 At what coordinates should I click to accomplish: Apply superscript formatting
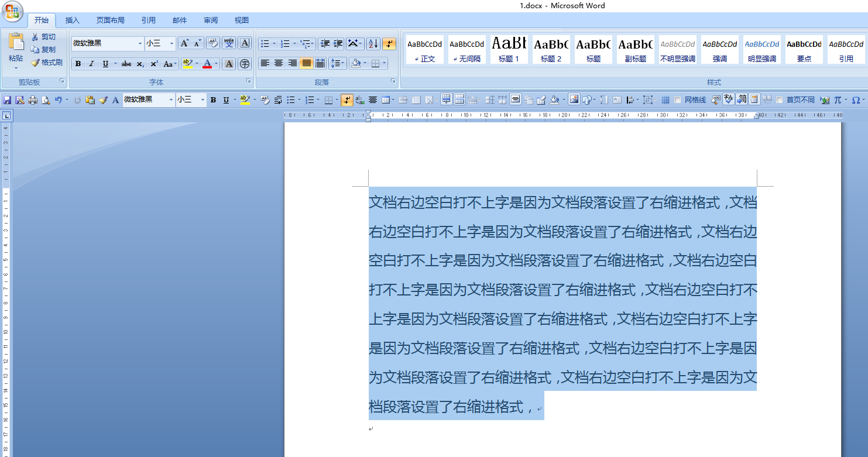(154, 64)
